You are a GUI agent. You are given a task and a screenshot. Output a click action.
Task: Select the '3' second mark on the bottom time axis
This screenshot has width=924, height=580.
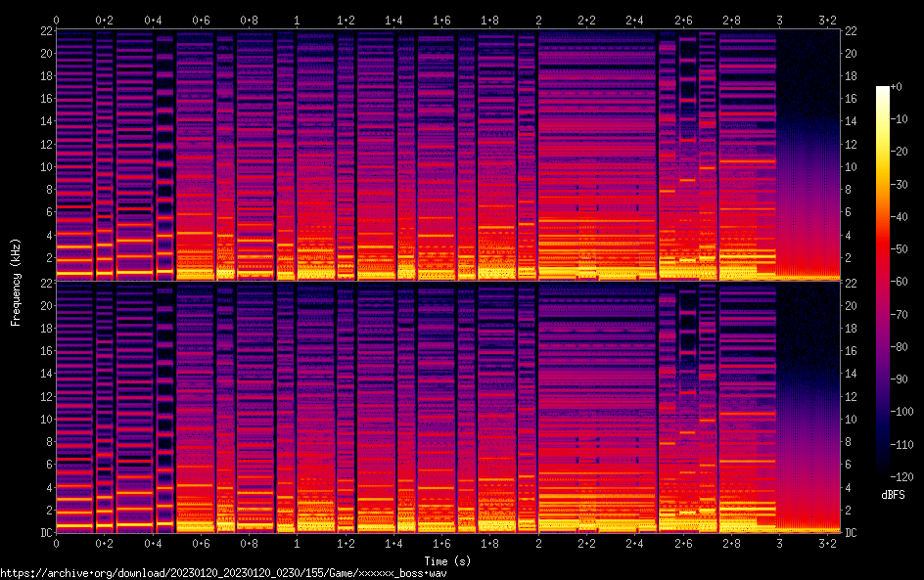[779, 542]
